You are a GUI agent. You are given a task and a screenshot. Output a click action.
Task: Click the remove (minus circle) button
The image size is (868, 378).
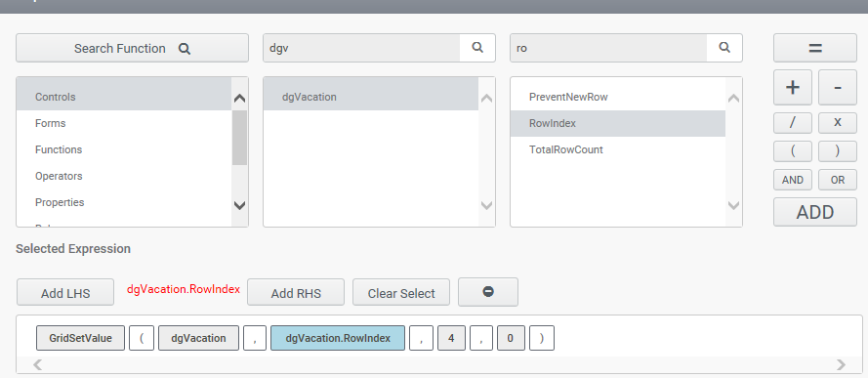pos(487,292)
